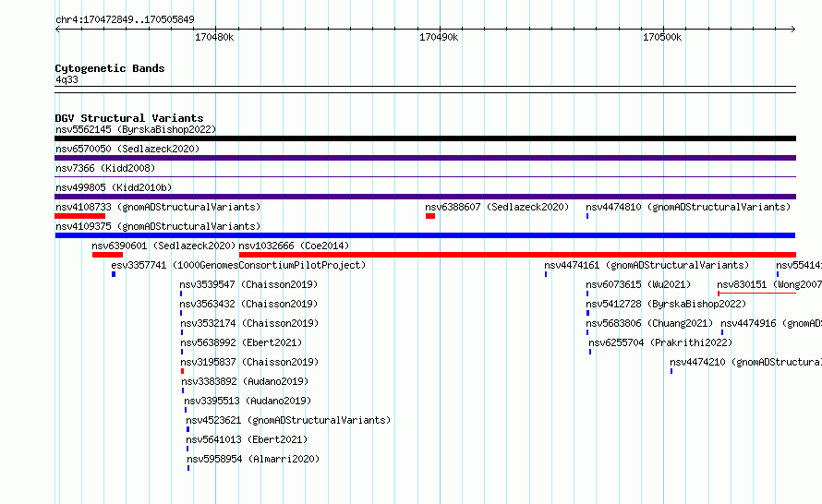Select nsv4474810 gnomAD variant label
This screenshot has height=504, width=822.
(688, 207)
